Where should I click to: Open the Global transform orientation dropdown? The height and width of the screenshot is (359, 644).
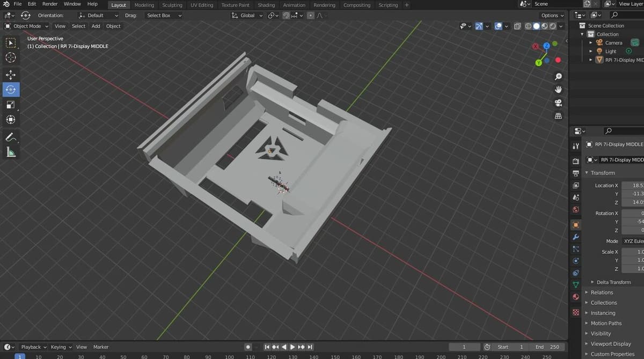tap(247, 16)
